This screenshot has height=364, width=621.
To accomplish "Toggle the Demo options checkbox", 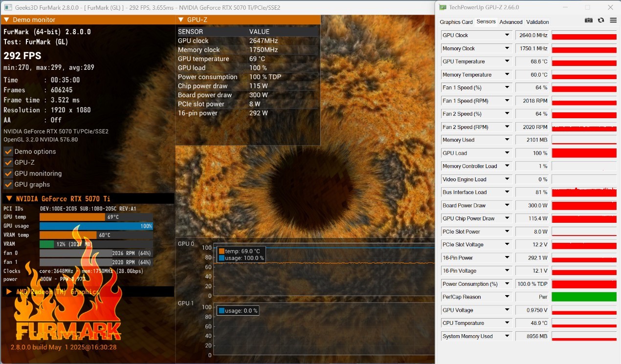I will 8,151.
